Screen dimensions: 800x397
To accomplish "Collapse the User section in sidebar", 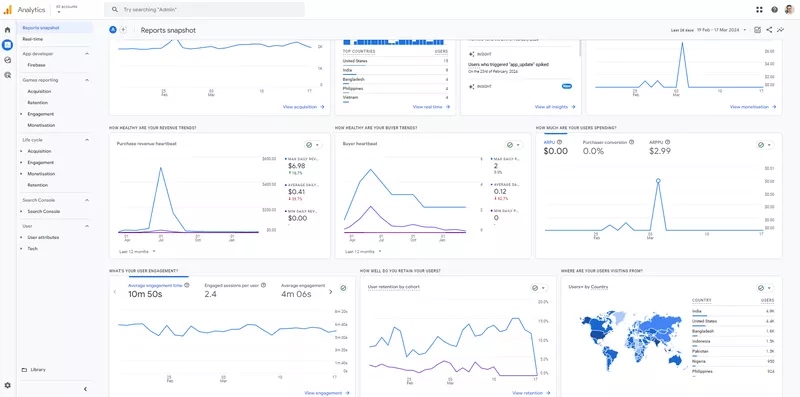I will pyautogui.click(x=86, y=226).
